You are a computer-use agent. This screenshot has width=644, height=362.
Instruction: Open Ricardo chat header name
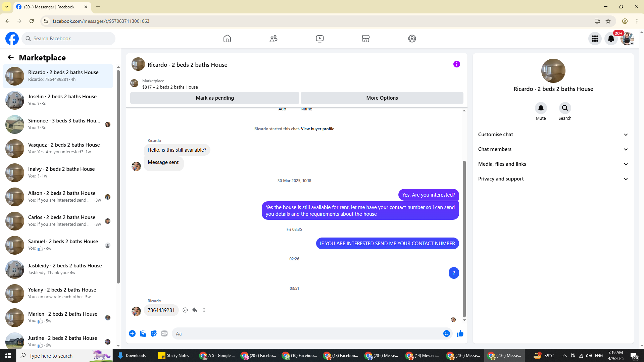click(187, 65)
